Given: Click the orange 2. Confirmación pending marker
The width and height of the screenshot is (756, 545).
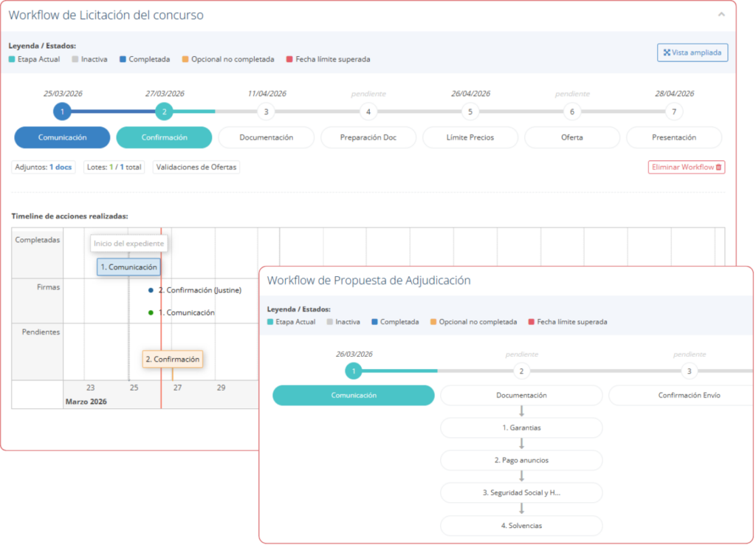Looking at the screenshot, I should [173, 360].
